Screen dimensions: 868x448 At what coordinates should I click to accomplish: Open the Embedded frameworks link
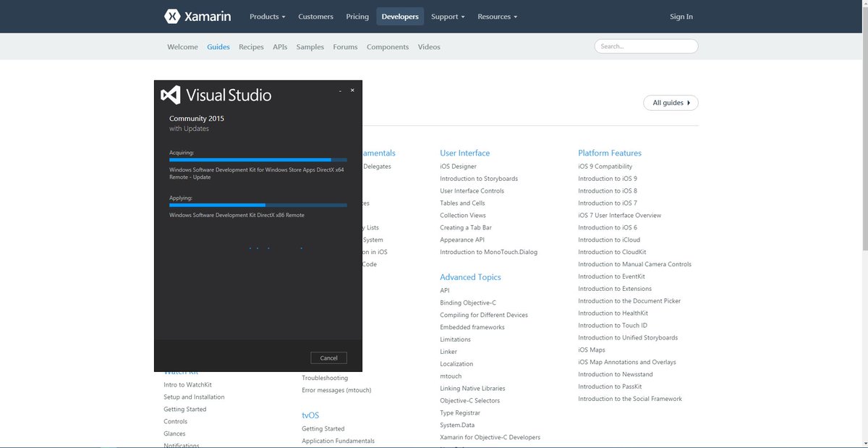click(472, 328)
